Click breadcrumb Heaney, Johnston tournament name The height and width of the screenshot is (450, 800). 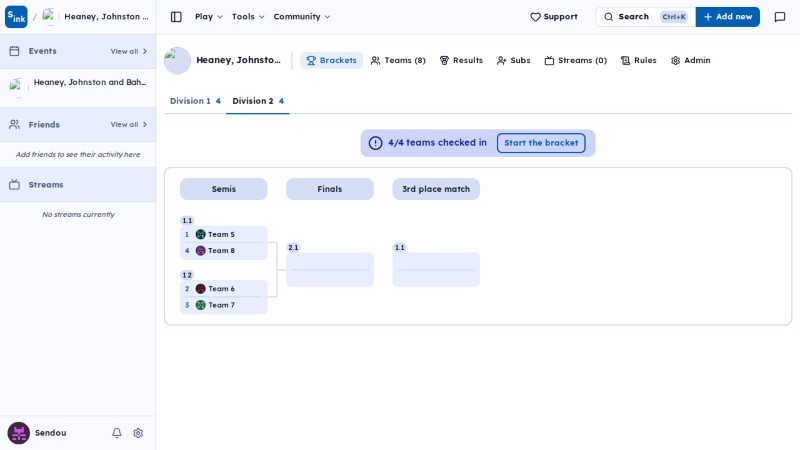point(106,16)
